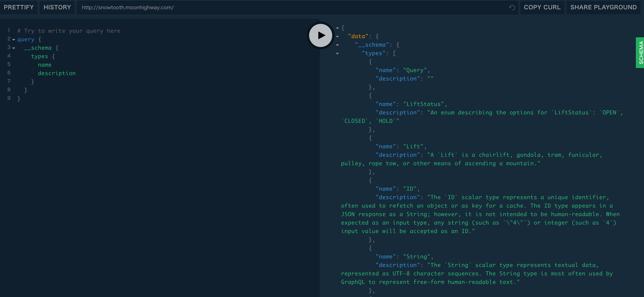Click SHARE PLAYGROUND button

[x=603, y=7]
